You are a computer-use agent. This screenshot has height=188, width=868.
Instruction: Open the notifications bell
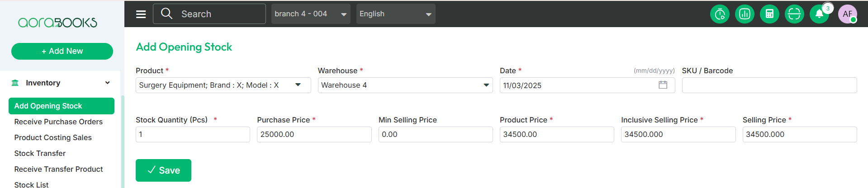819,14
